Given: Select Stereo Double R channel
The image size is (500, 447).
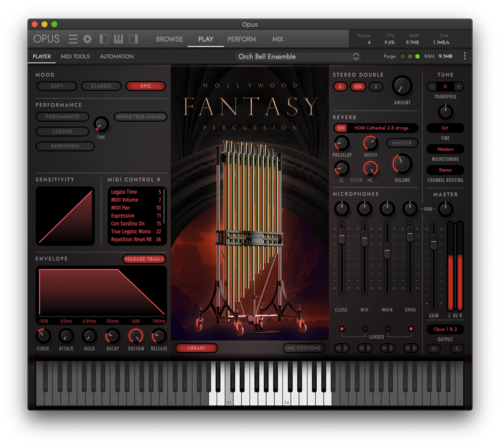Looking at the screenshot, I should pyautogui.click(x=376, y=87).
